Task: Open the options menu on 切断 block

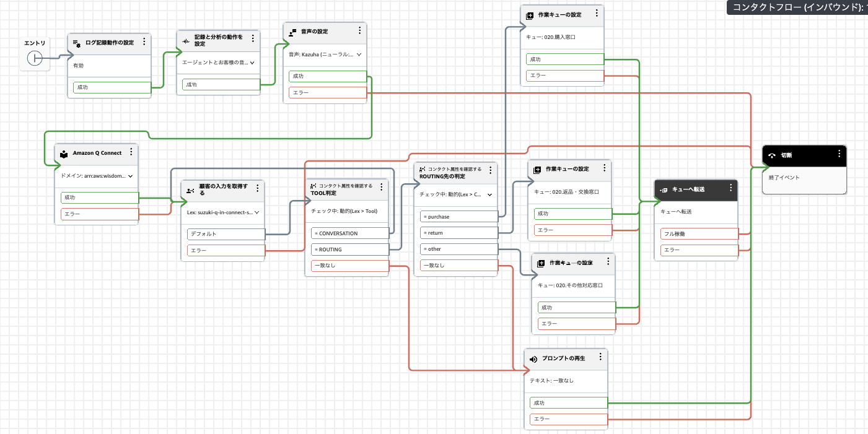Action: (x=840, y=155)
